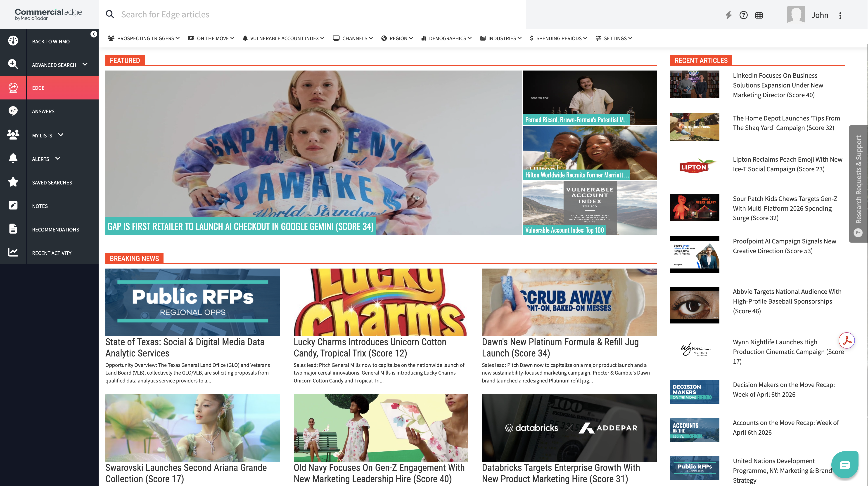Click the Saved Searches star icon

tap(13, 182)
